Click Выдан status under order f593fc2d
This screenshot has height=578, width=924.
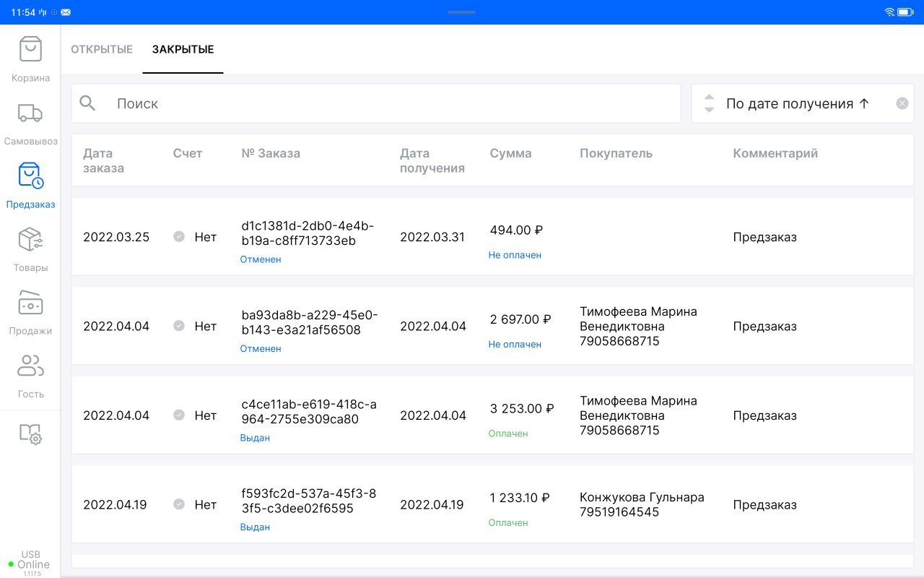(x=255, y=527)
